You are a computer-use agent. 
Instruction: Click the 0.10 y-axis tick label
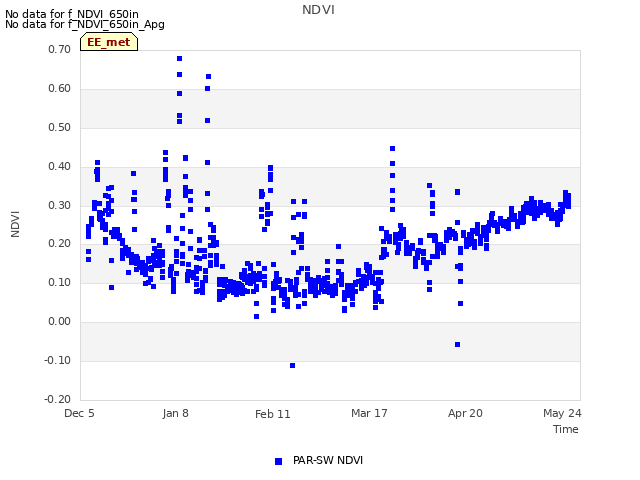60,282
